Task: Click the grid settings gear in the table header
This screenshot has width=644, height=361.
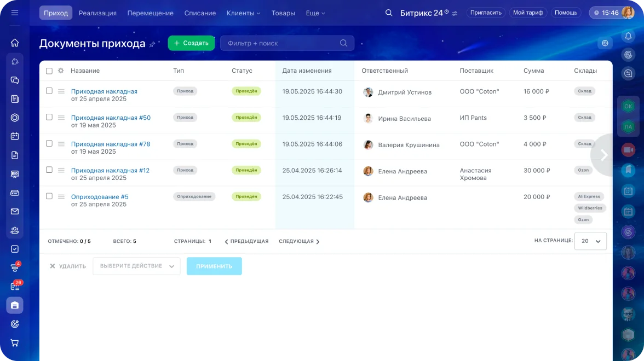Action: (x=61, y=71)
